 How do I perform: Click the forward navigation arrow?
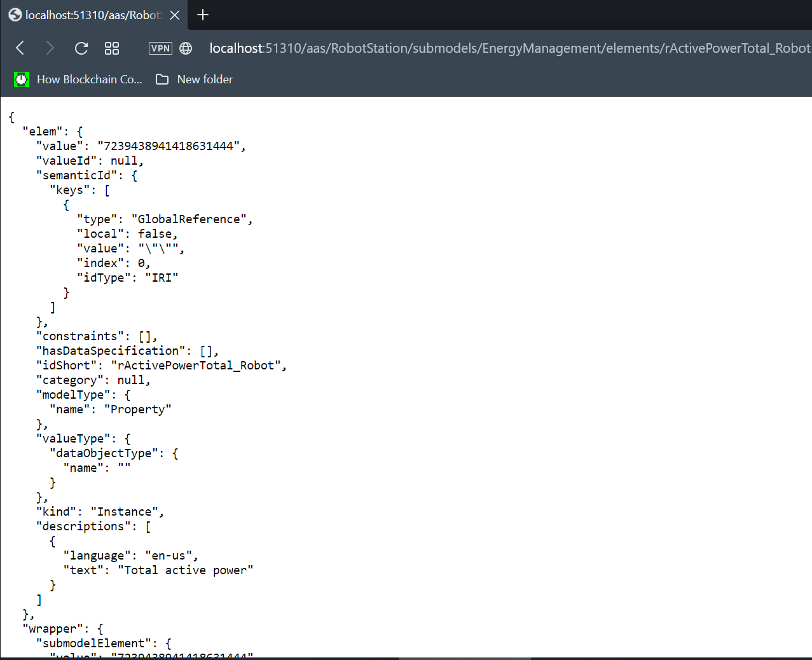pos(50,48)
